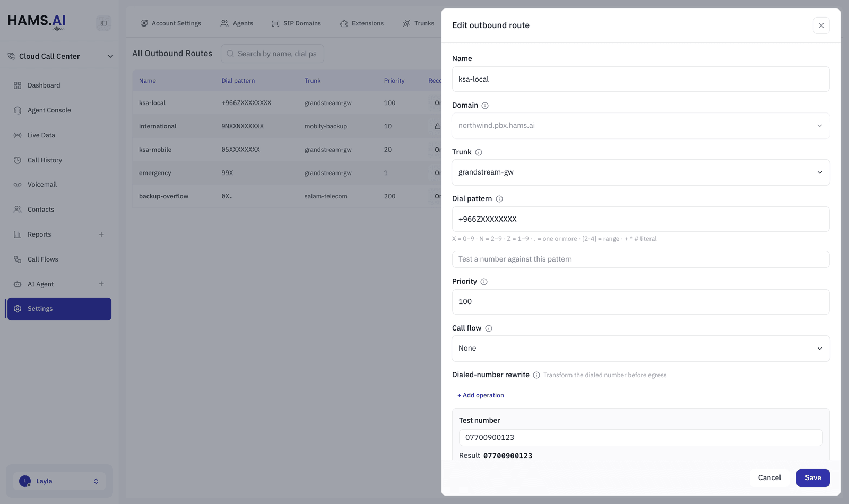Open Agent Console menu item
Viewport: 849px width, 504px height.
click(59, 110)
